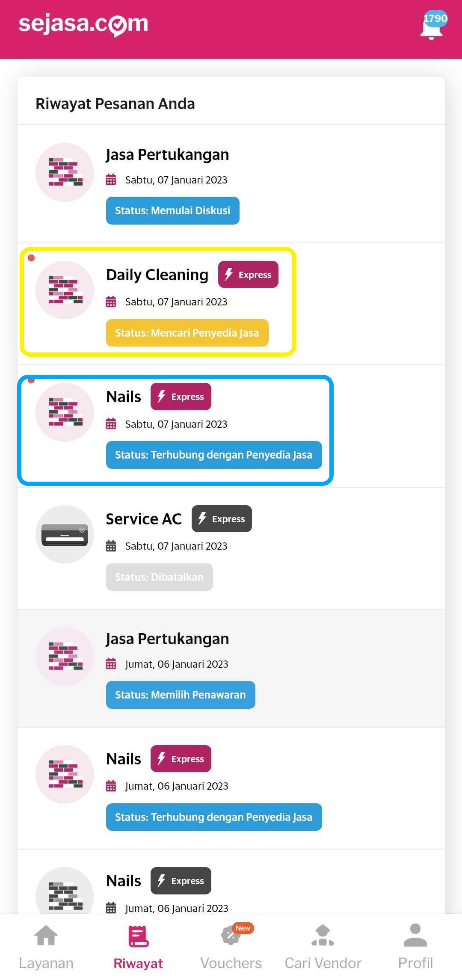The width and height of the screenshot is (462, 980).
Task: Open the Layanan home tab
Action: pos(46,946)
